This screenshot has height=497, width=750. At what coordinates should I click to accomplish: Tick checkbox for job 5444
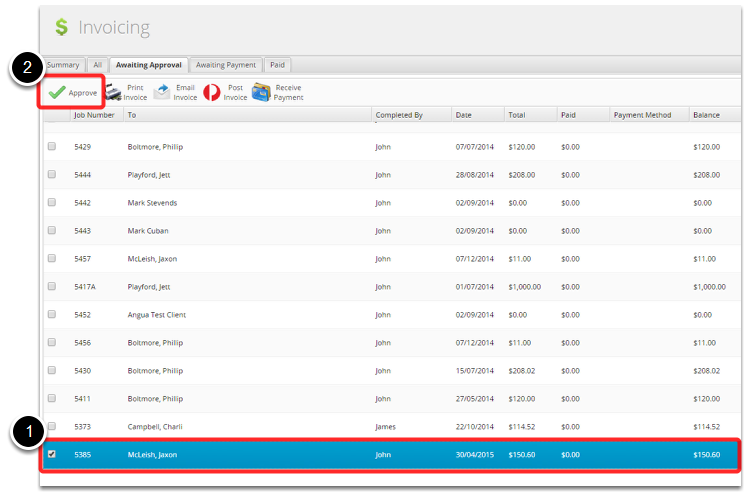[52, 174]
